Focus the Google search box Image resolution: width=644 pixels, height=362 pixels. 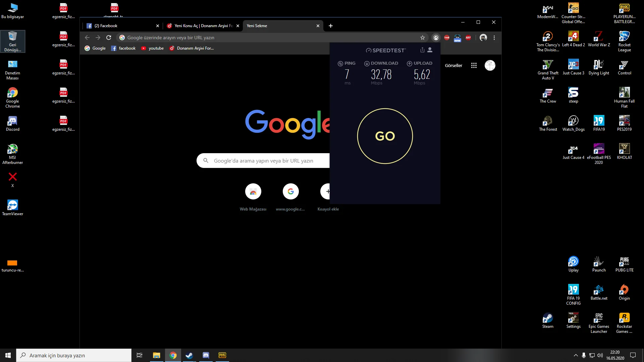pyautogui.click(x=263, y=161)
